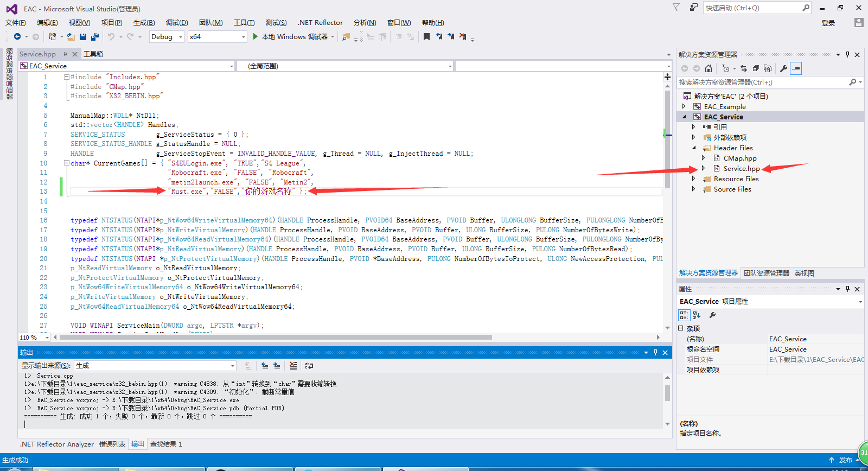Image resolution: width=868 pixels, height=471 pixels.
Task: Toggle pin on the Output panel
Action: pos(655,353)
